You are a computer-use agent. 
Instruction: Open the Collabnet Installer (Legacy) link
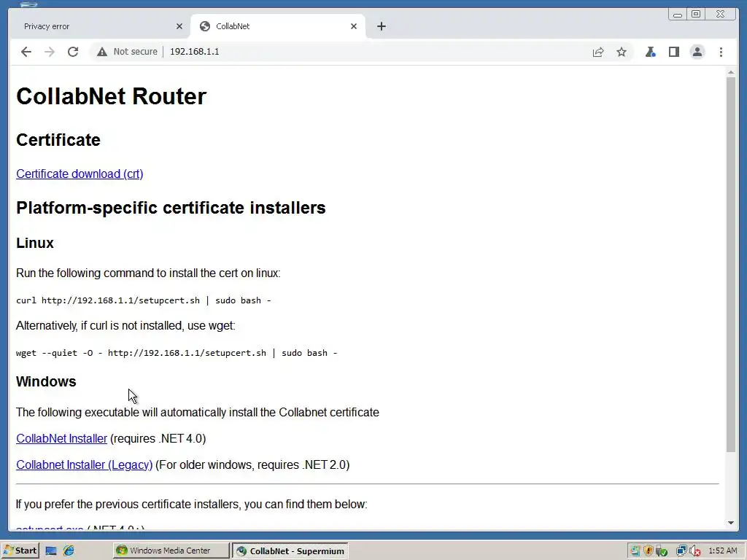pyautogui.click(x=85, y=464)
